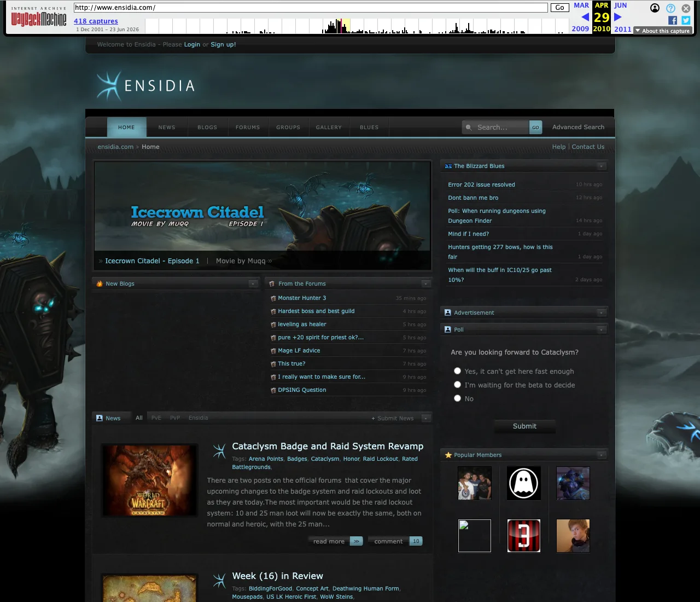Share capture on Twitter
This screenshot has height=602, width=700.
[686, 20]
